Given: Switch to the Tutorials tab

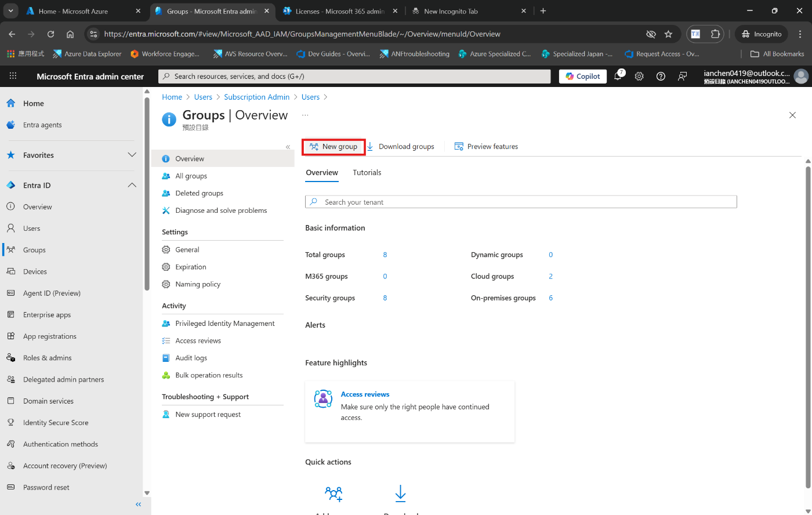Looking at the screenshot, I should pos(367,172).
